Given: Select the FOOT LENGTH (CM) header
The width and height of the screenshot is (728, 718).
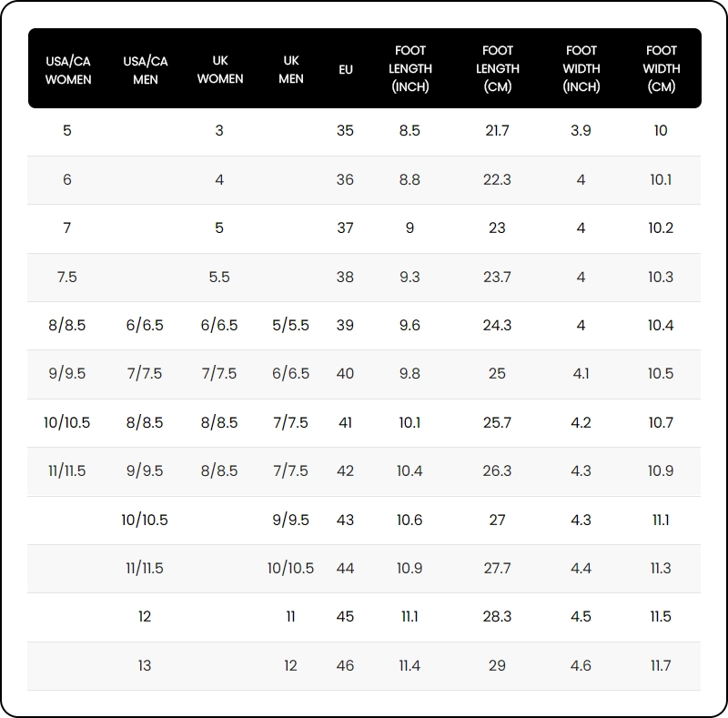Looking at the screenshot, I should (498, 69).
